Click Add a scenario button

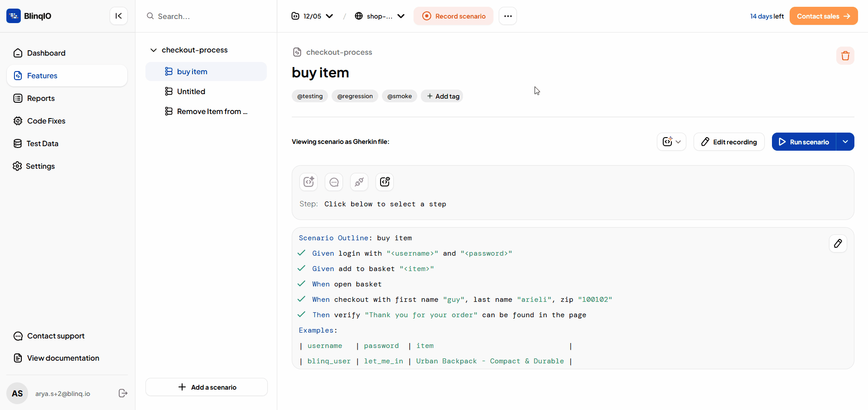[207, 387]
